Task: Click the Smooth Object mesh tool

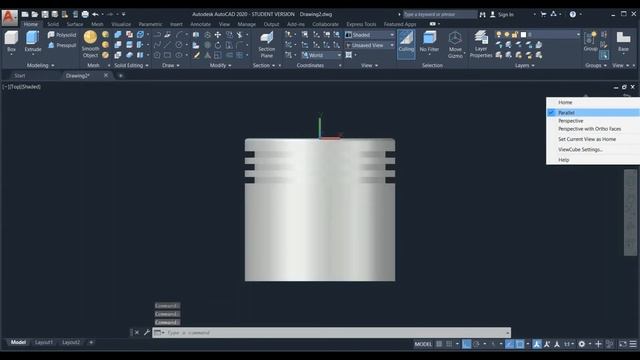Action: (90, 44)
